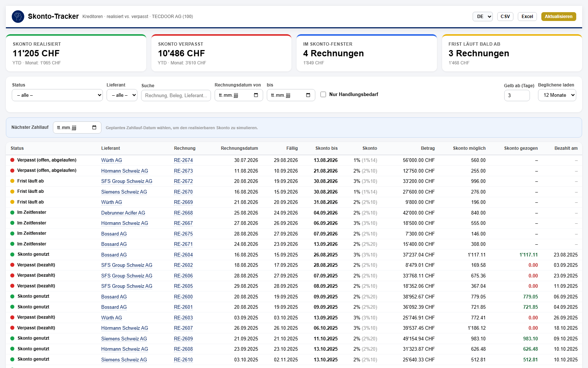Click the Skonto-Tracker logo icon
This screenshot has width=588, height=368.
18,17
